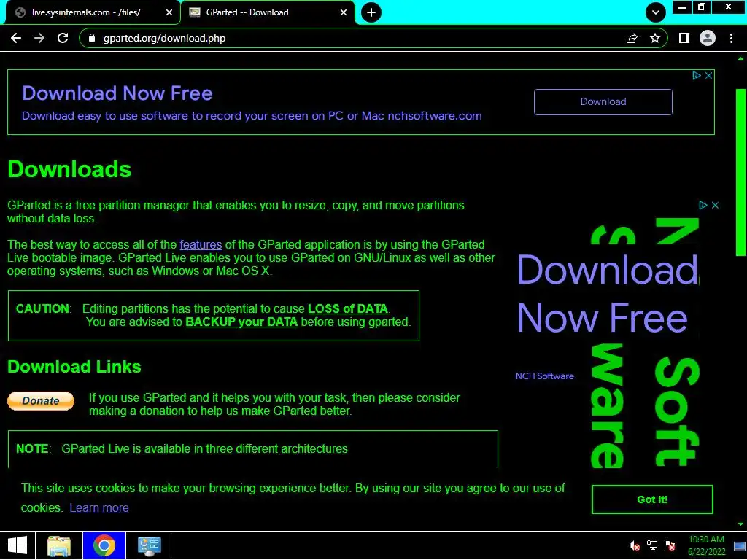Click the NCH Software ad label

(544, 376)
